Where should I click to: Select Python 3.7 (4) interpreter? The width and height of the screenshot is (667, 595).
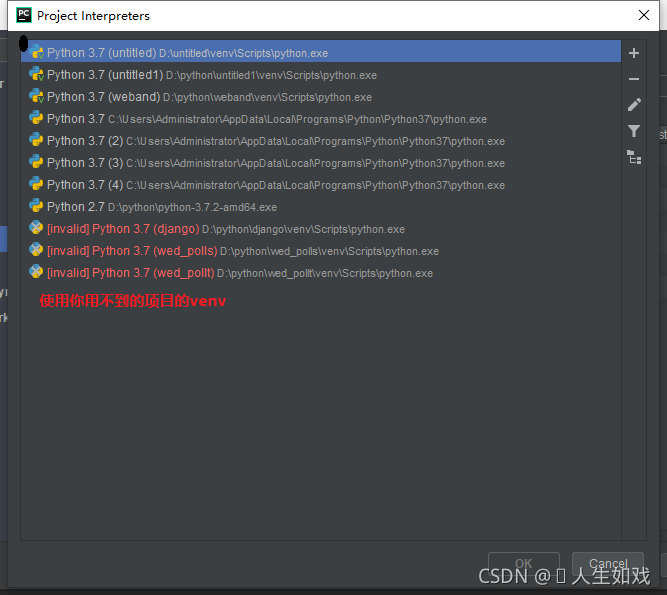(x=321, y=185)
